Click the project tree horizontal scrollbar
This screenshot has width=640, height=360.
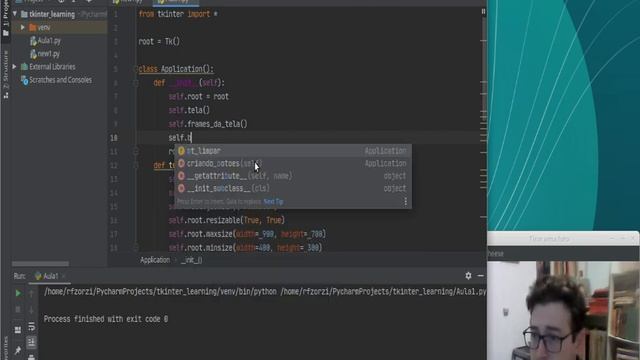pos(40,264)
